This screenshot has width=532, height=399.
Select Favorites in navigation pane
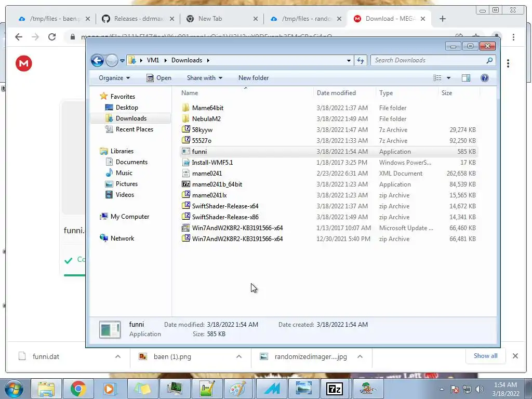click(x=117, y=96)
